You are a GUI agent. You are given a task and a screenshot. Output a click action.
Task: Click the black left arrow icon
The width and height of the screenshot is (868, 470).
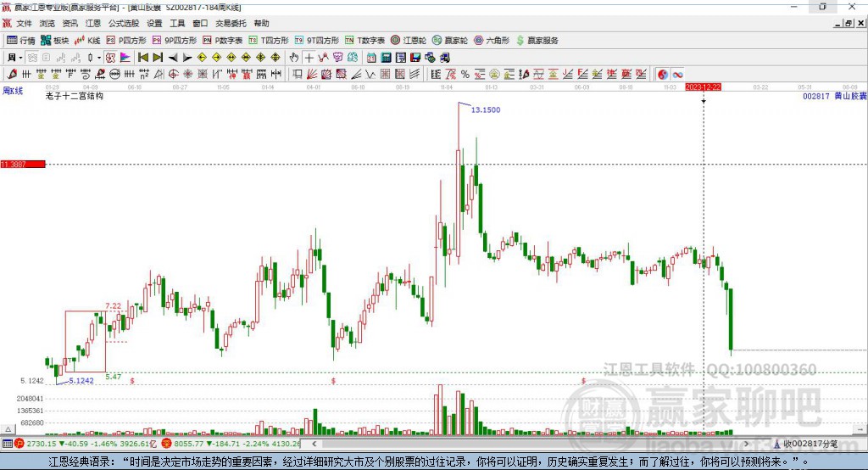pyautogui.click(x=173, y=58)
